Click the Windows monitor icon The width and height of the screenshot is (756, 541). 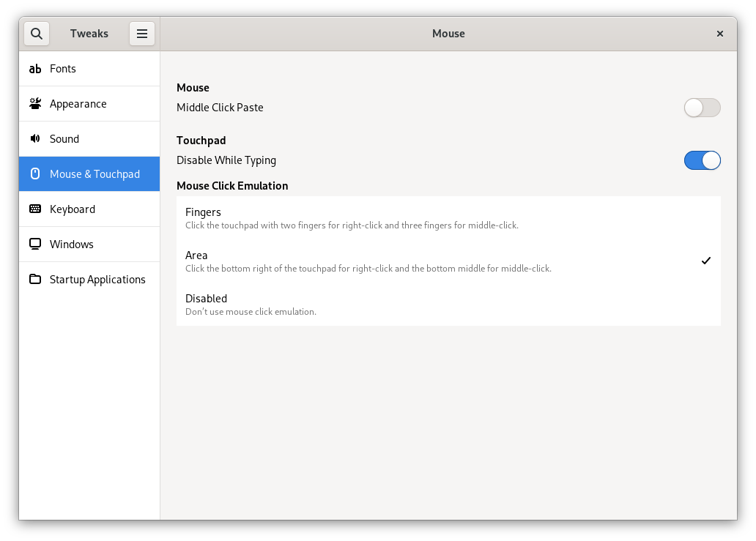[x=35, y=244]
